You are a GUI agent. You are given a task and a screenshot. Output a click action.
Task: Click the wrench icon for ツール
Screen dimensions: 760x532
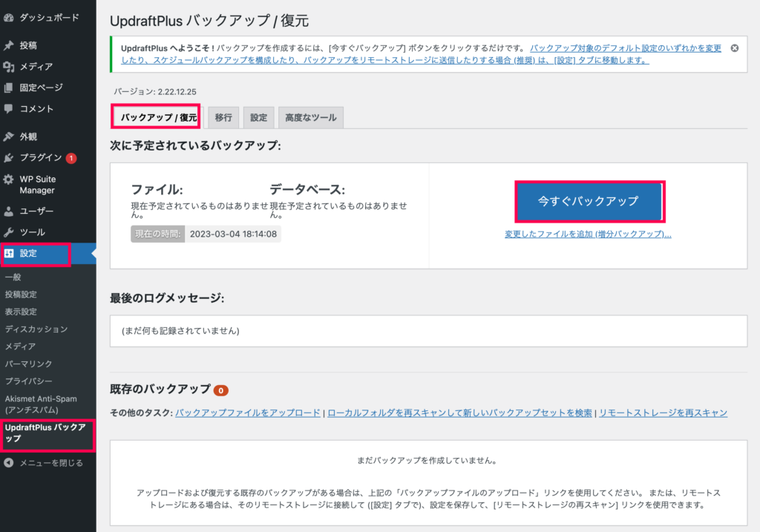click(9, 232)
